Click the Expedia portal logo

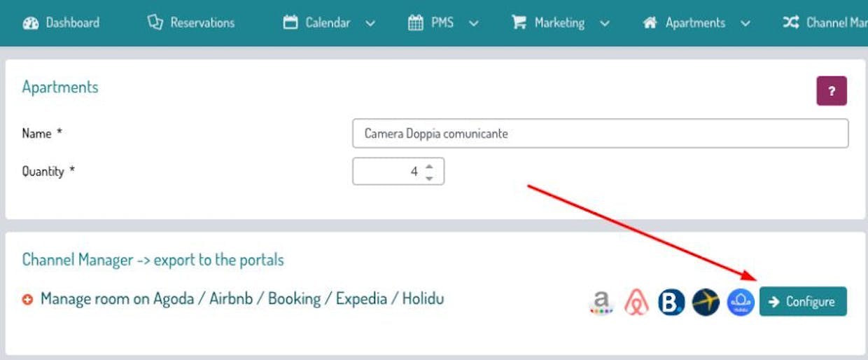706,302
